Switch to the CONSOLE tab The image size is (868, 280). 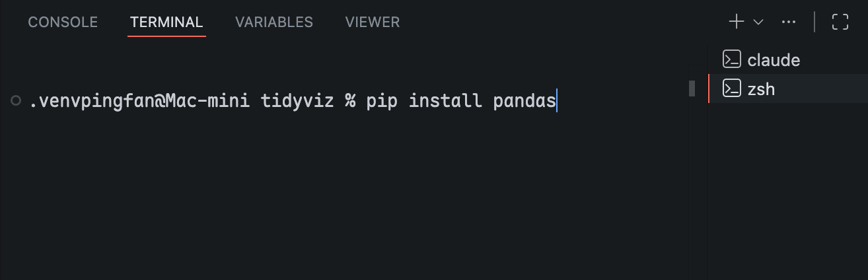[63, 22]
